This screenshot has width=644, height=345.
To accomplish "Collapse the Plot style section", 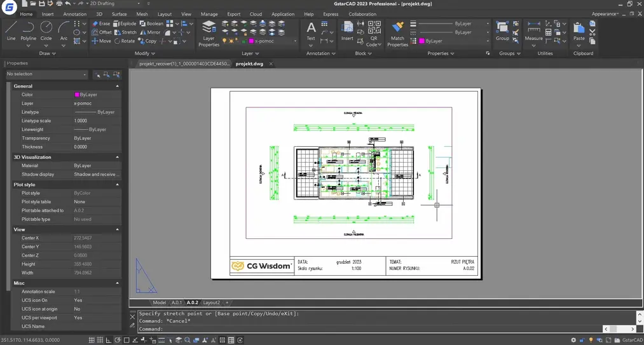I will point(118,185).
